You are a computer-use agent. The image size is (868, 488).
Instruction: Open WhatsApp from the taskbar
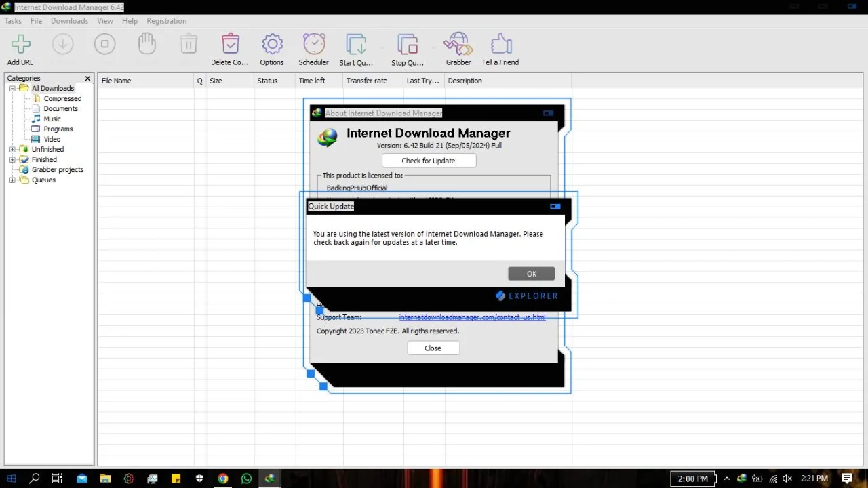pos(246,479)
